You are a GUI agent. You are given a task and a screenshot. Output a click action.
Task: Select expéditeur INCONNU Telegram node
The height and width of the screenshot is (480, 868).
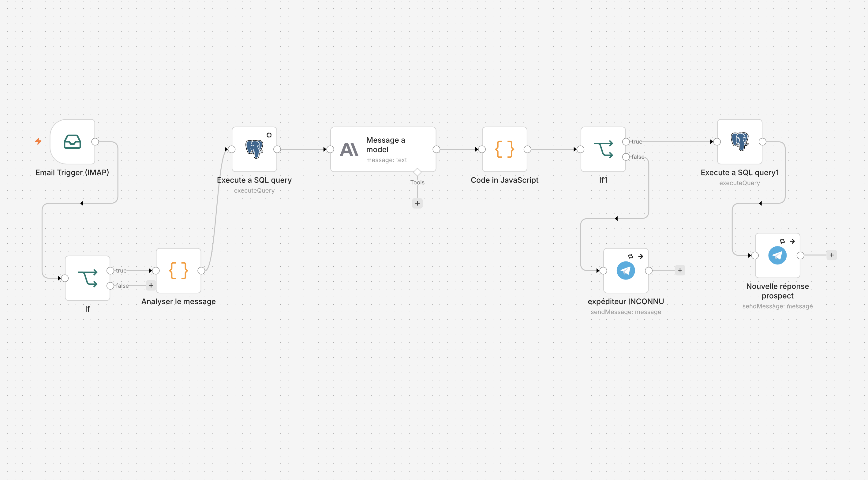[x=626, y=270]
